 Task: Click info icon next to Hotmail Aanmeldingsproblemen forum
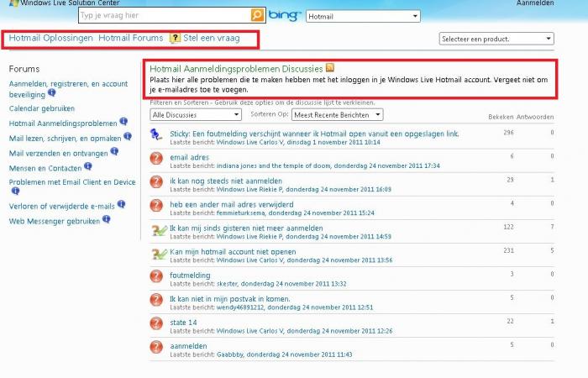pyautogui.click(x=123, y=121)
